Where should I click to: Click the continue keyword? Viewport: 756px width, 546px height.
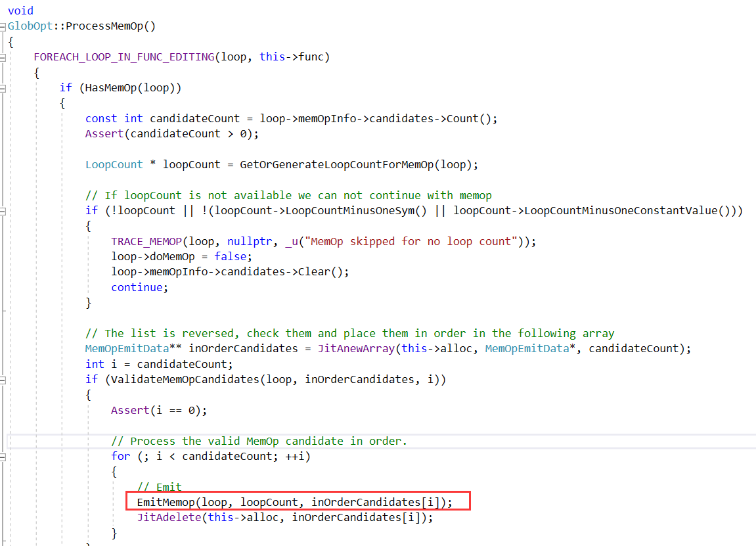(x=139, y=288)
